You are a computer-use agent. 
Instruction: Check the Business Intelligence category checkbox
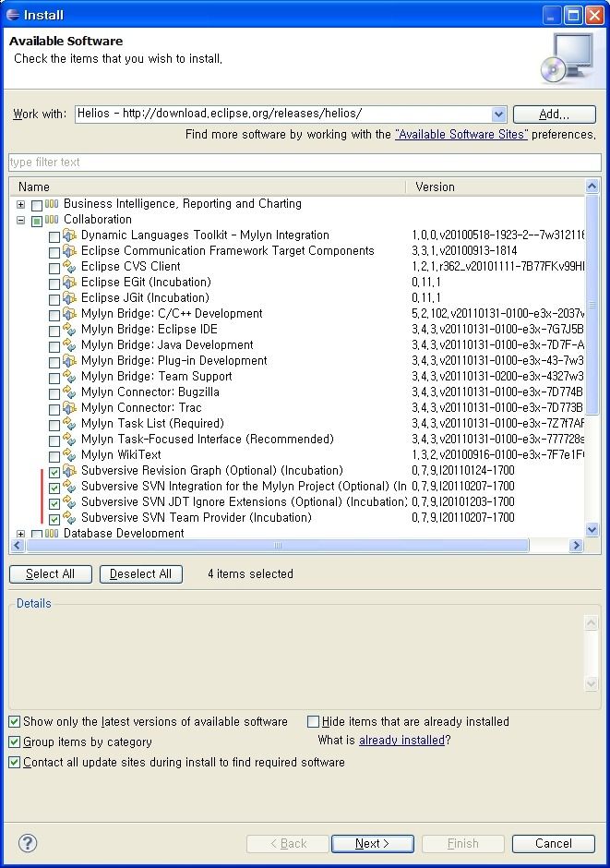(x=37, y=205)
